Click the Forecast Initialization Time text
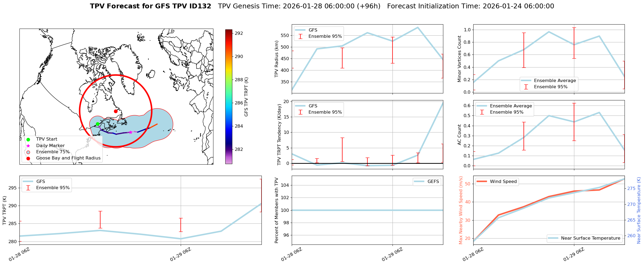This screenshot has height=265, width=644. 470,6
